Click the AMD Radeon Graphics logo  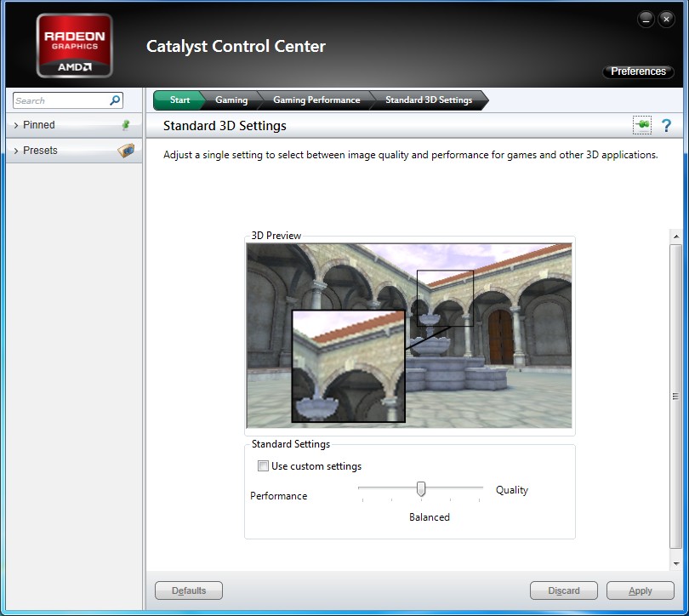[x=74, y=46]
